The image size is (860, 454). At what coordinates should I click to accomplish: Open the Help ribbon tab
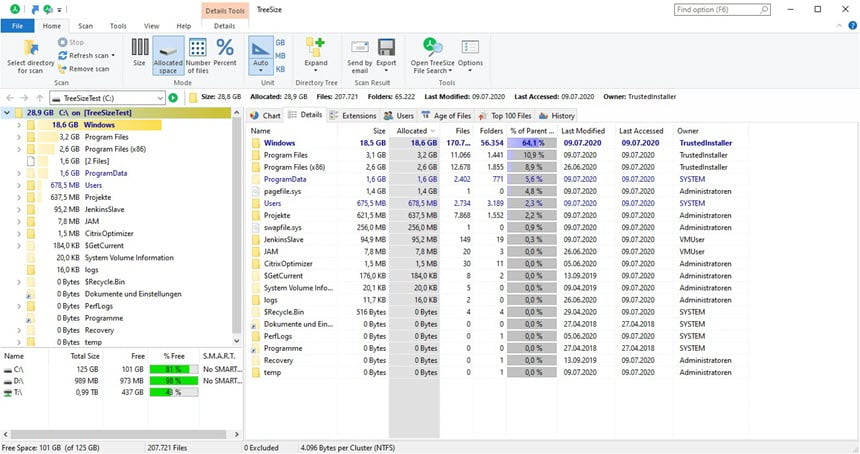[184, 26]
